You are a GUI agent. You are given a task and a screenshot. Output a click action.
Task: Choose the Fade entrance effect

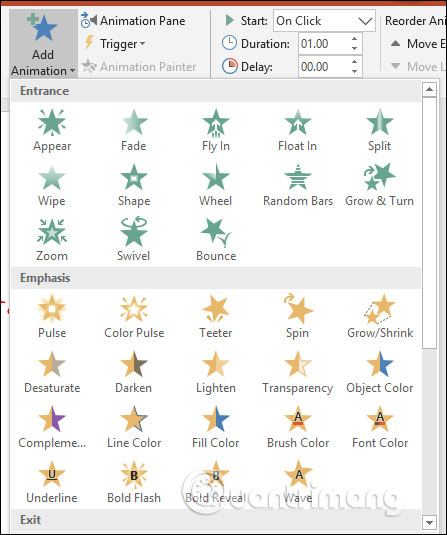pos(134,130)
